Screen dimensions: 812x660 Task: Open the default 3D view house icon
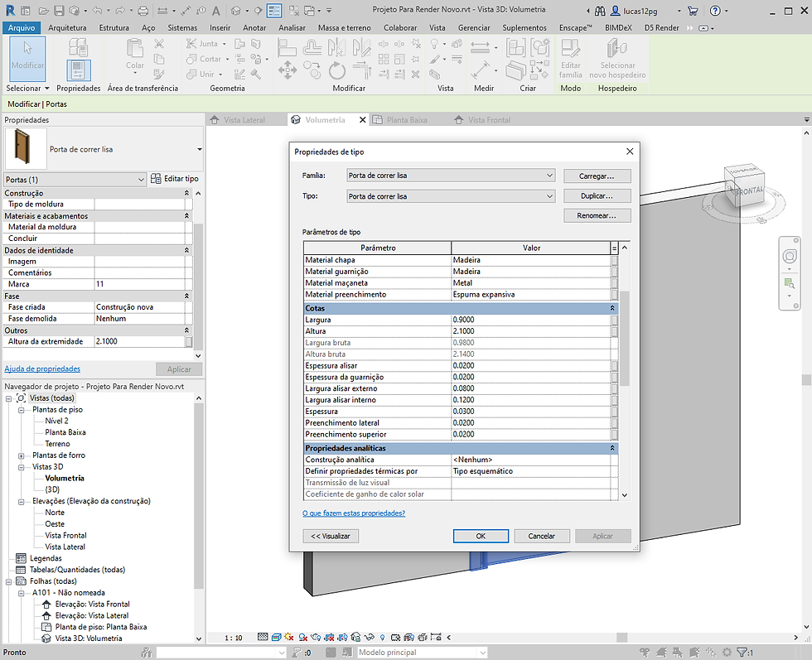[x=235, y=11]
